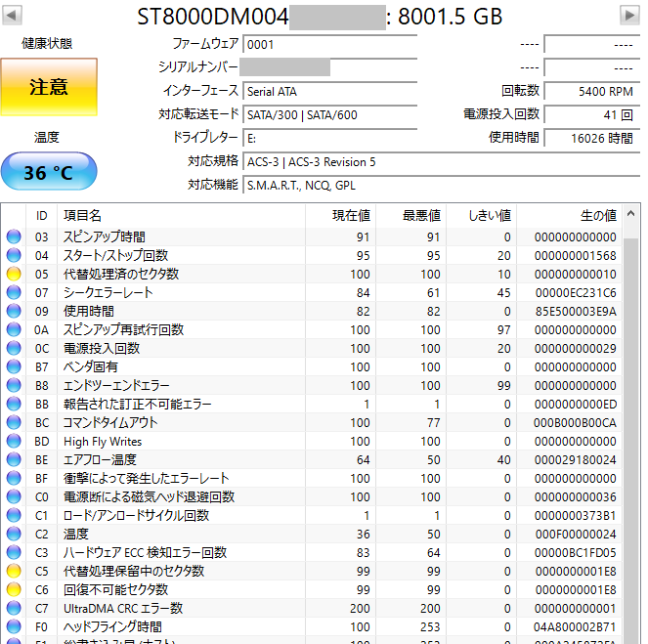Click the previous disk left arrow
Viewport: 648px width, 644px height.
pyautogui.click(x=16, y=16)
